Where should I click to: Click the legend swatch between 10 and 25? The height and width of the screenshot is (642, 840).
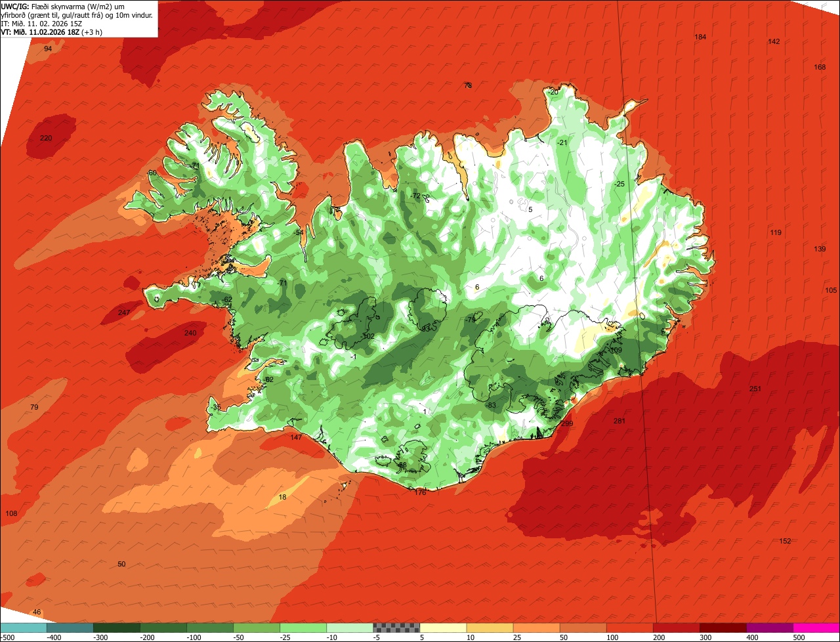(490, 628)
